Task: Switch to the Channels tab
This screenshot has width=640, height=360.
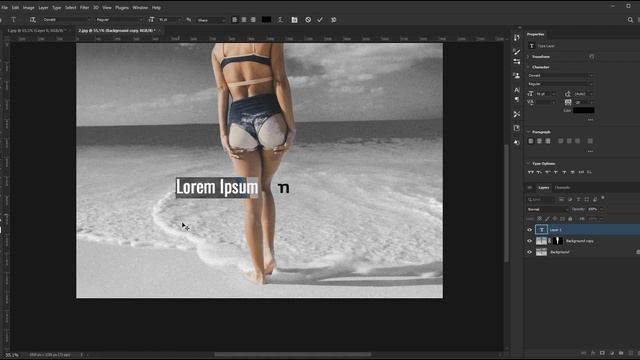Action: click(562, 188)
